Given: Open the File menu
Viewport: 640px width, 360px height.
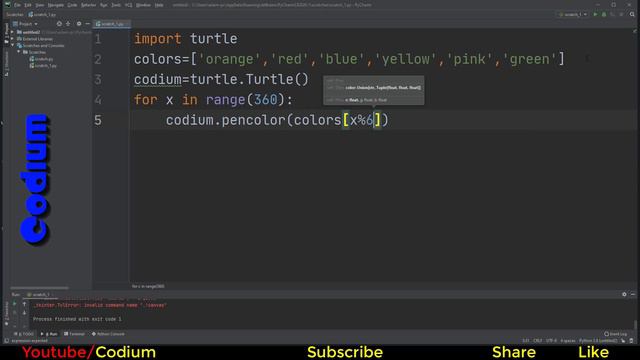Looking at the screenshot, I should click(18, 5).
